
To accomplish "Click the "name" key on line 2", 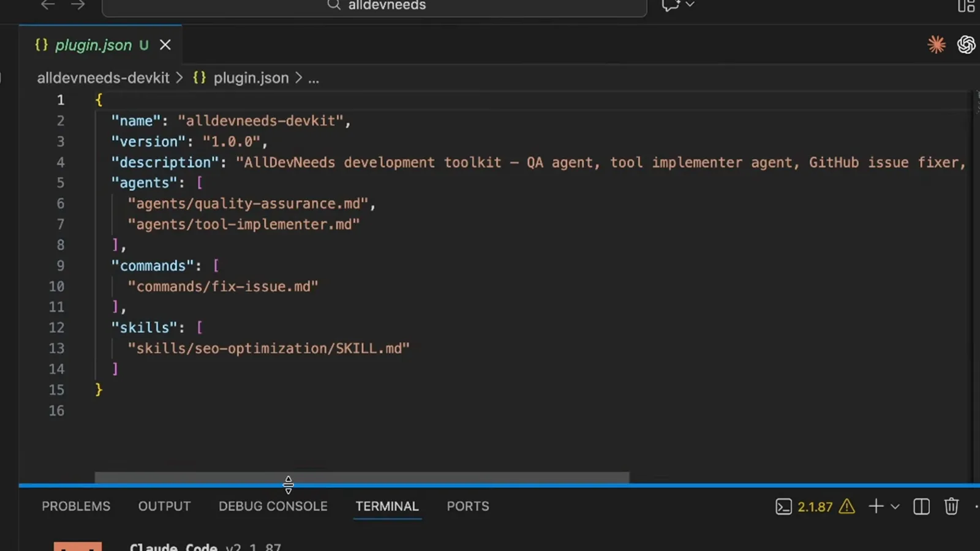I will [135, 121].
